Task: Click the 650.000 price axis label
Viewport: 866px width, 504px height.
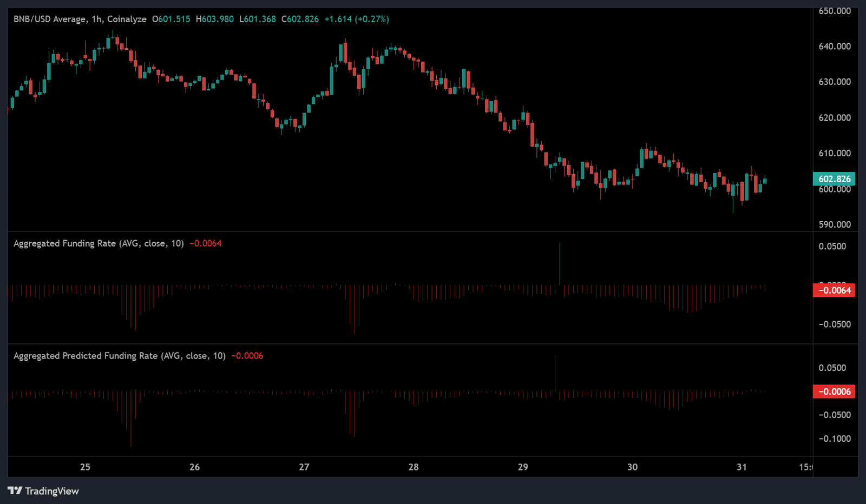Action: [835, 11]
